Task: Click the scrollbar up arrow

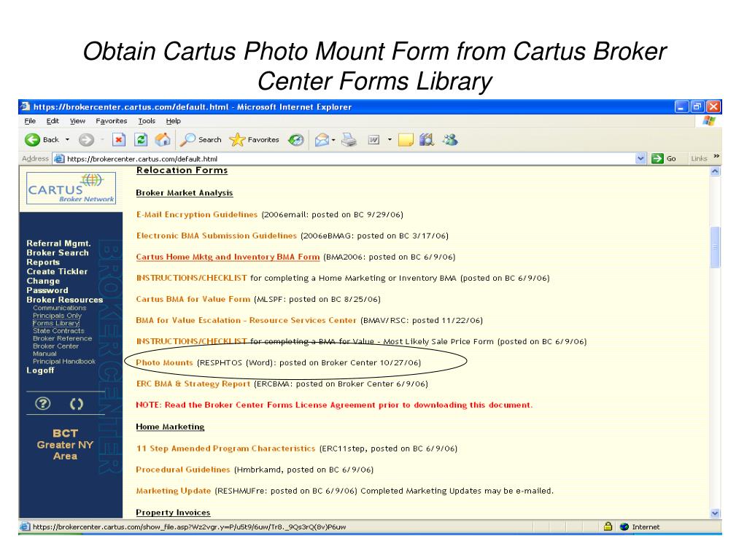Action: point(715,171)
